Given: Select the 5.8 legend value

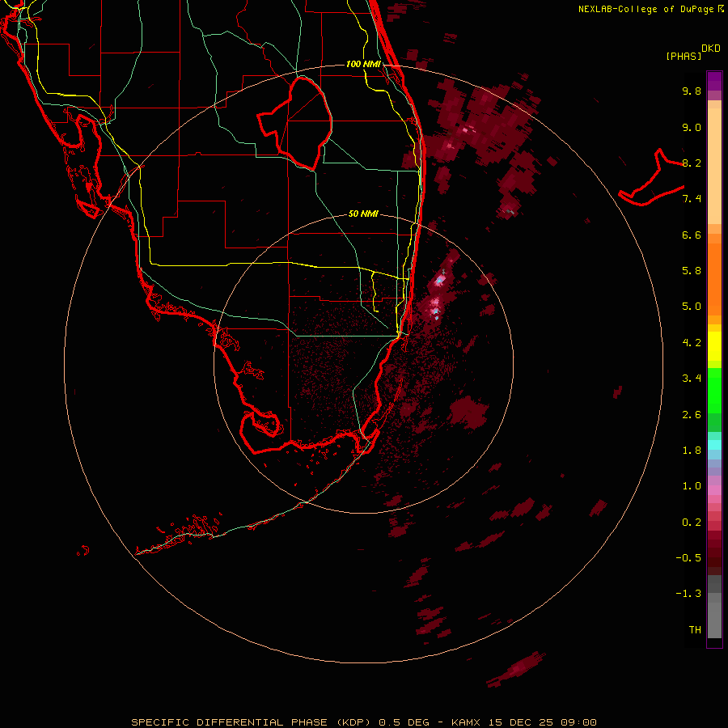Looking at the screenshot, I should pos(692,271).
